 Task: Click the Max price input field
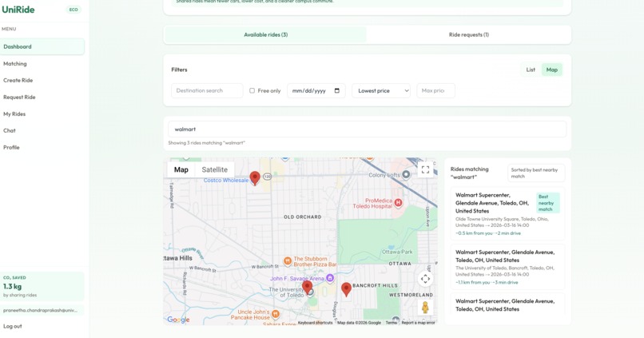[x=435, y=90]
